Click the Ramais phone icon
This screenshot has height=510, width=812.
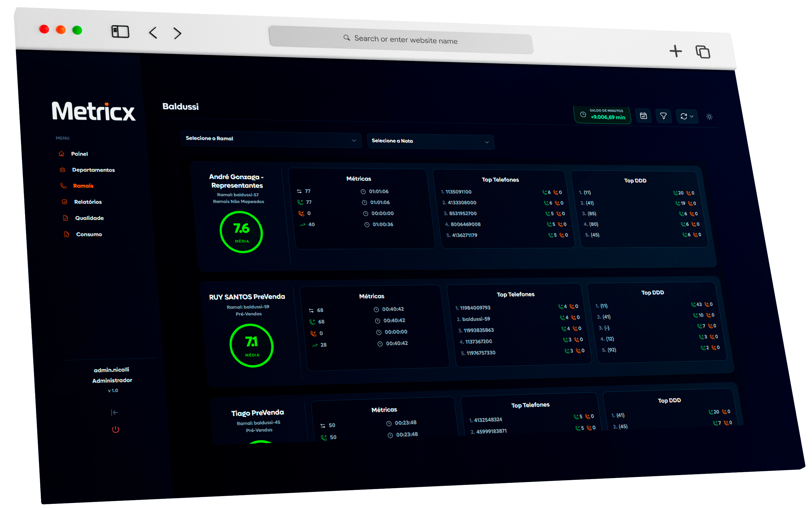(63, 185)
